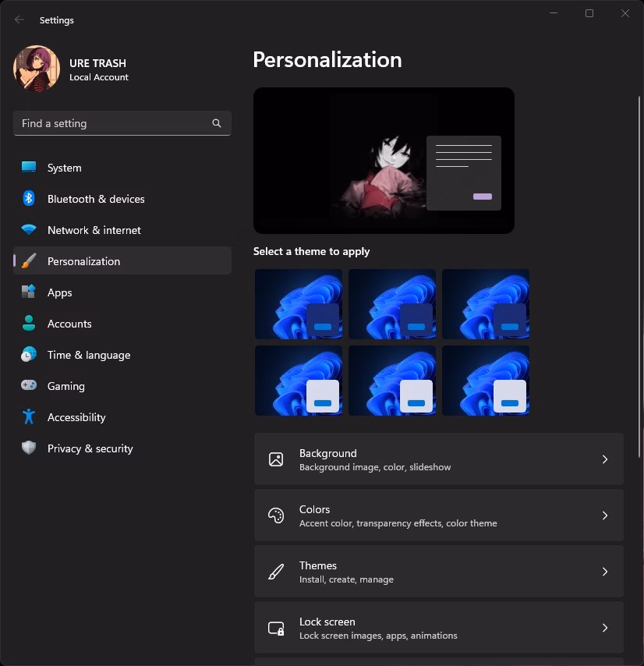Open the System settings category

point(122,168)
